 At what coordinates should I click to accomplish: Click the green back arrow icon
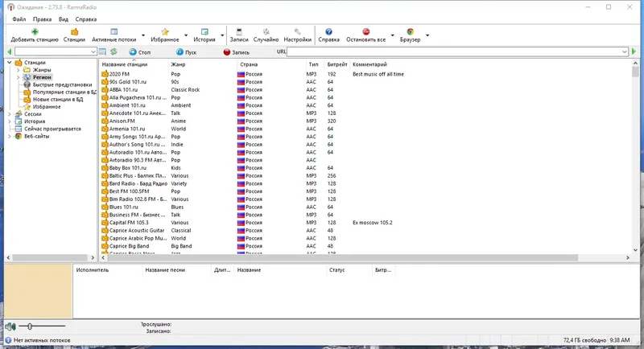(x=9, y=51)
